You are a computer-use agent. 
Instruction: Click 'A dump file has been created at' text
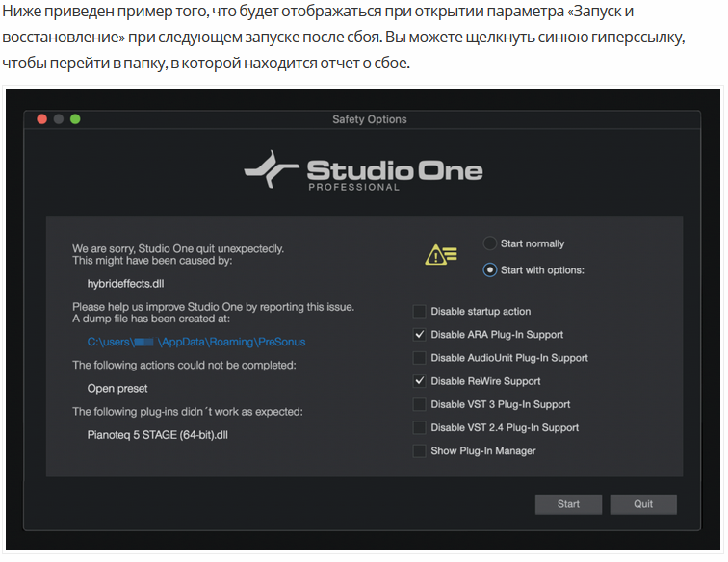coord(151,319)
